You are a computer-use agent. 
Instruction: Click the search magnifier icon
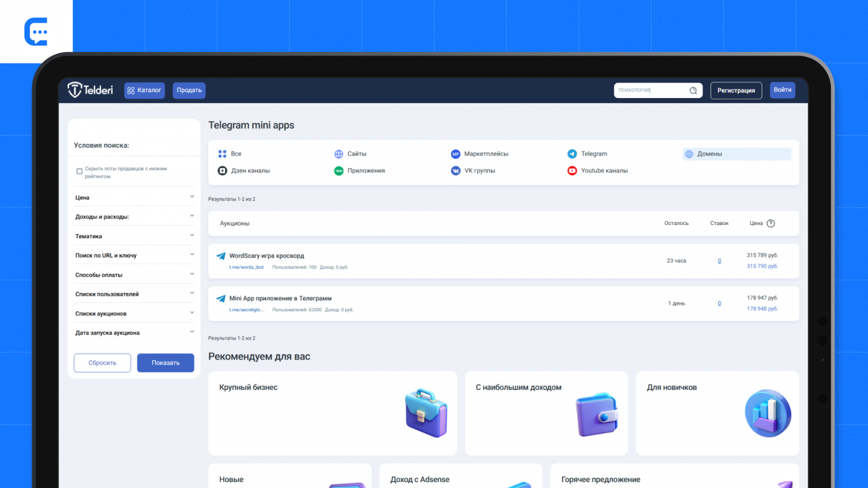693,91
